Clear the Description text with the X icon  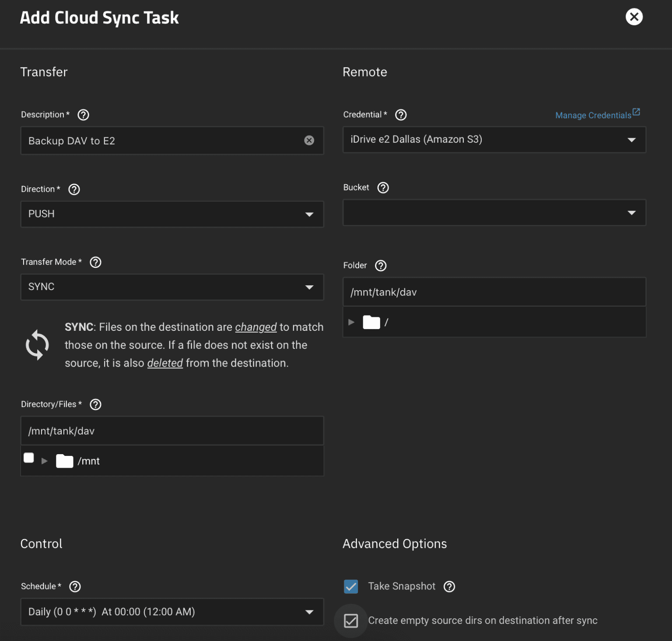(x=309, y=140)
